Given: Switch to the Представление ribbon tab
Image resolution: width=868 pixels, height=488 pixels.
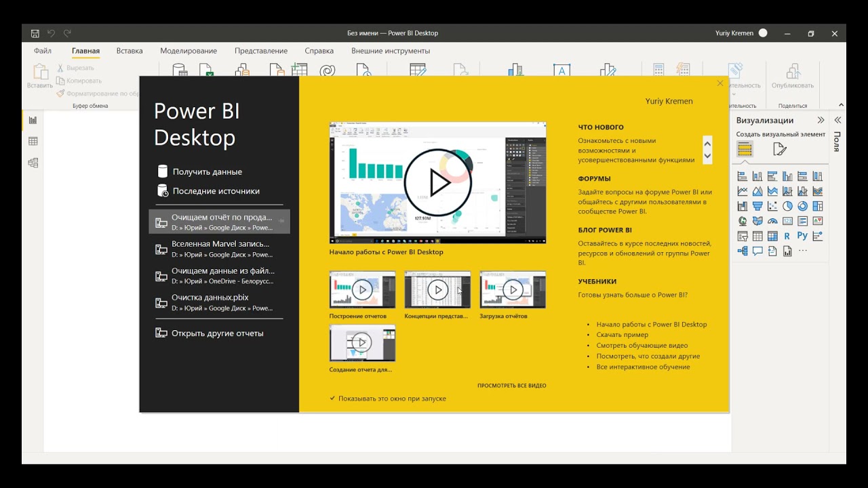Looking at the screenshot, I should [x=261, y=51].
